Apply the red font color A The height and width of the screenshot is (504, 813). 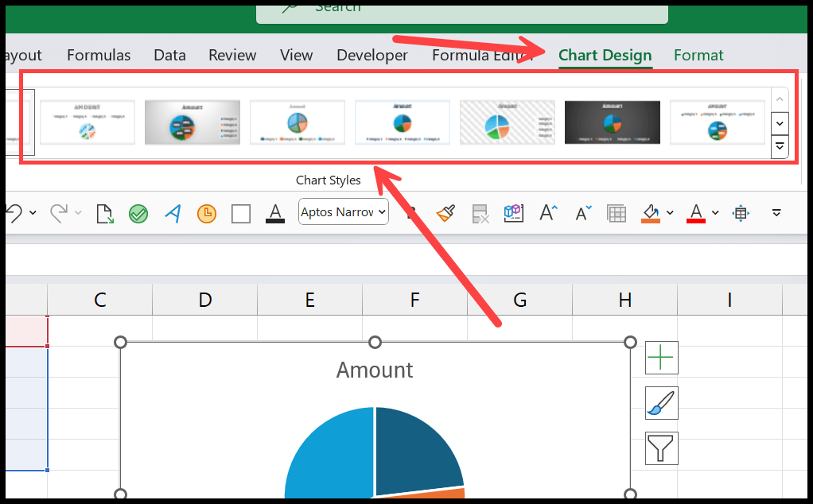tap(696, 213)
